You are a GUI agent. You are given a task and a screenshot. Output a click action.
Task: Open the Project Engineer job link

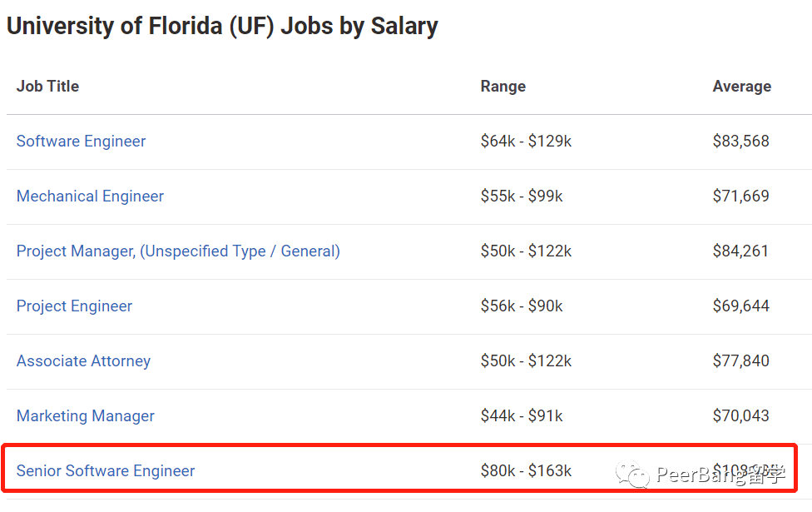[75, 306]
